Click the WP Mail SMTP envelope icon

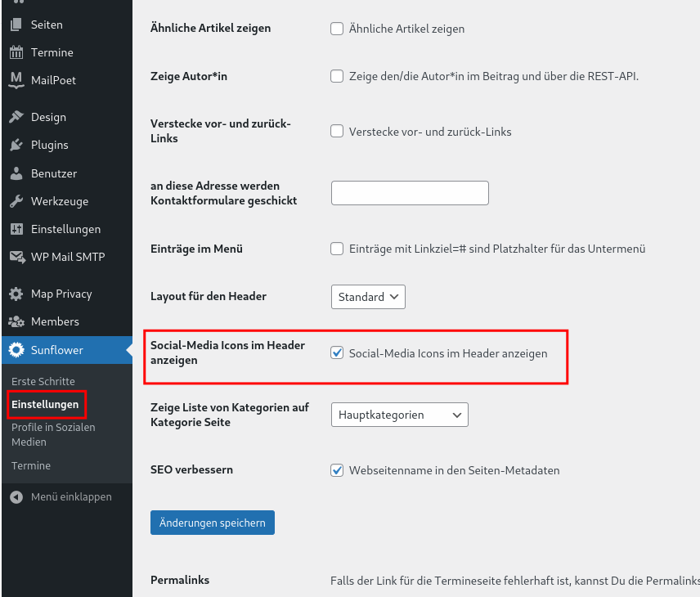pos(16,257)
